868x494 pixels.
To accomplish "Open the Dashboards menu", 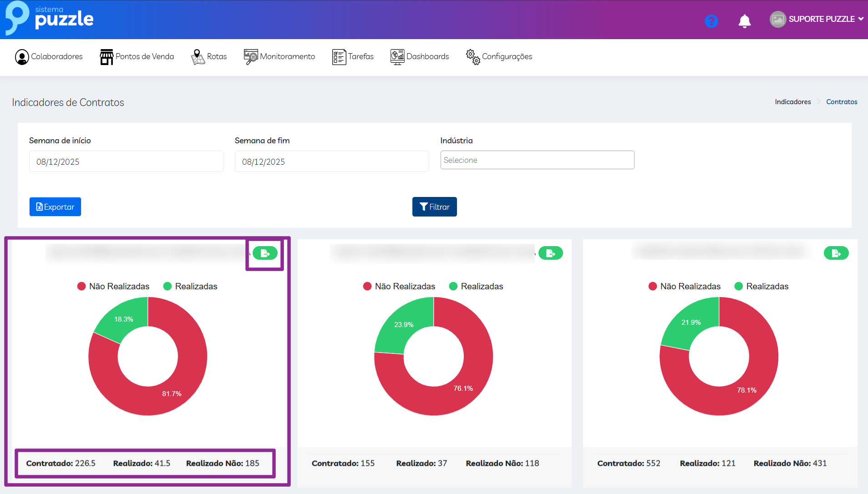I will [420, 56].
